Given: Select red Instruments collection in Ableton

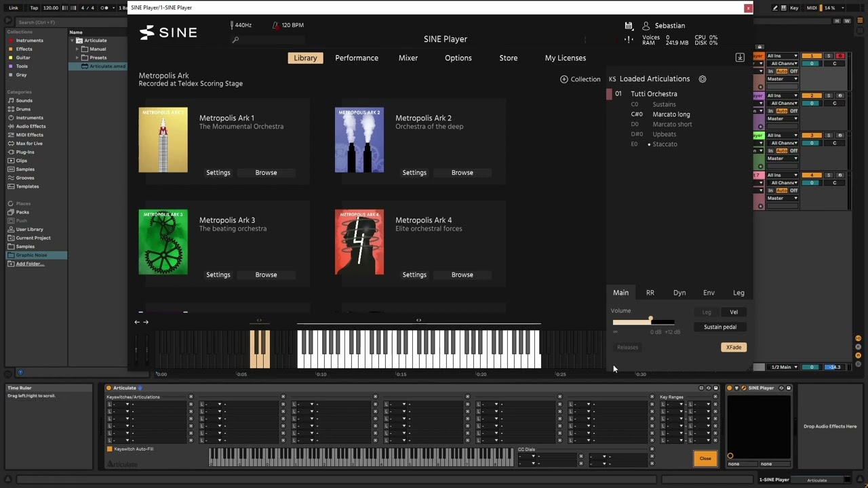Looking at the screenshot, I should tap(29, 41).
